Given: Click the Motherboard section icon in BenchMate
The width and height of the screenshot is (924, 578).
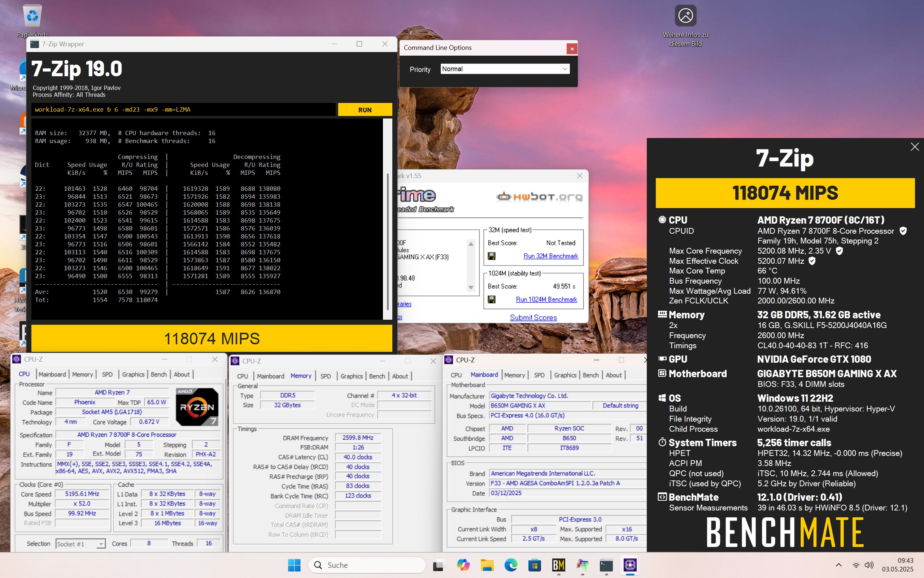Looking at the screenshot, I should pyautogui.click(x=662, y=373).
